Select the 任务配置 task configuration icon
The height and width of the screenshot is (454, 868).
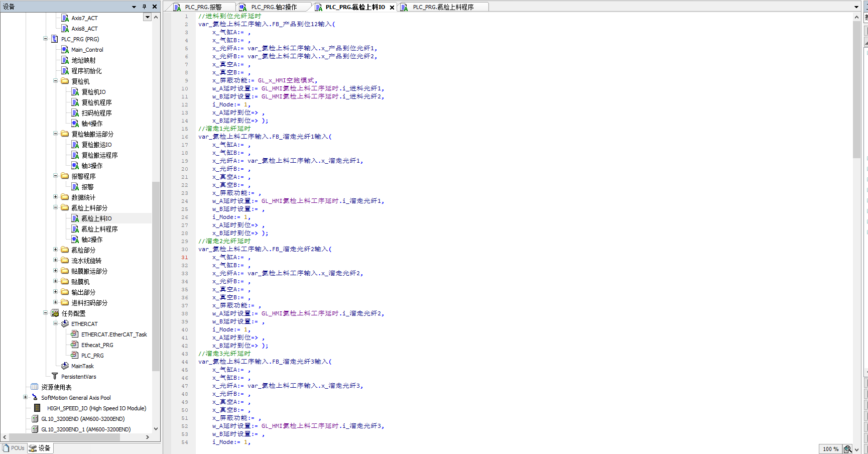[x=55, y=313]
